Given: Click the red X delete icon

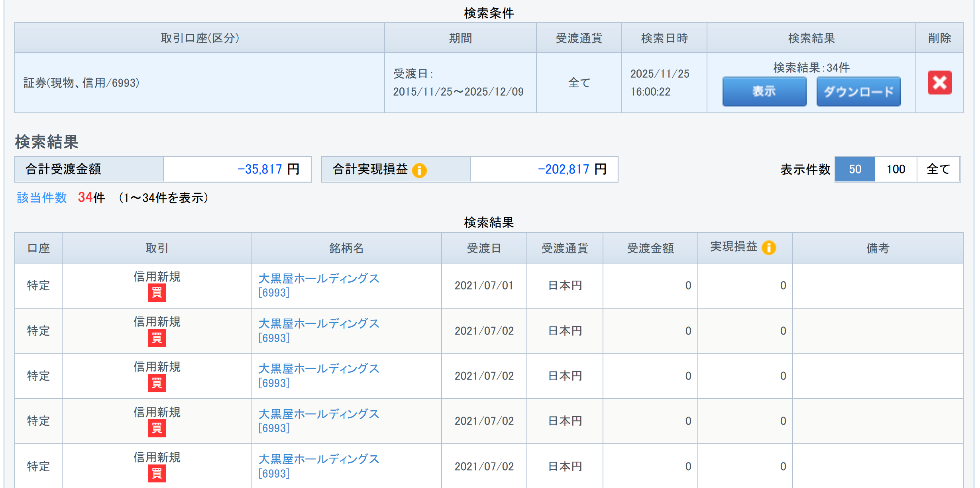Looking at the screenshot, I should click(939, 83).
